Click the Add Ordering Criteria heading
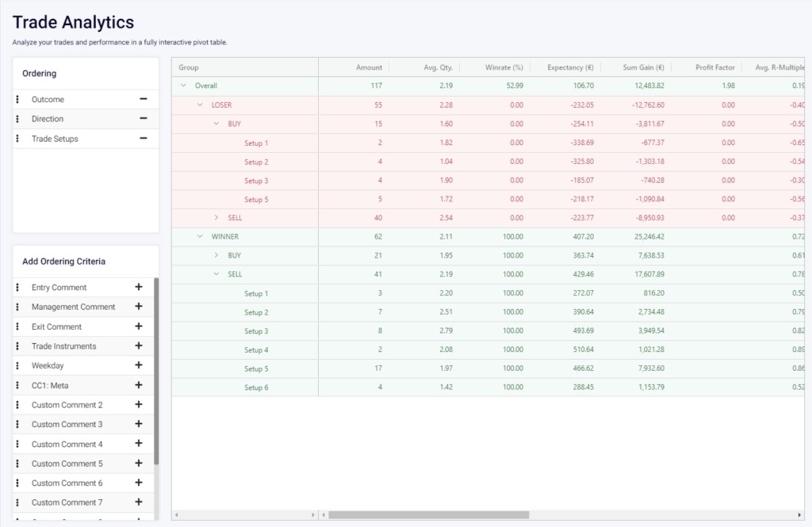812x527 pixels. pyautogui.click(x=63, y=262)
